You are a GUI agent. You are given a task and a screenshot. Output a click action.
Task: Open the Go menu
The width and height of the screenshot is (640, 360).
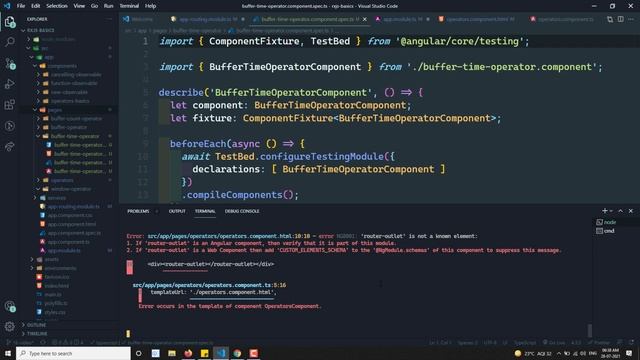pyautogui.click(x=94, y=6)
